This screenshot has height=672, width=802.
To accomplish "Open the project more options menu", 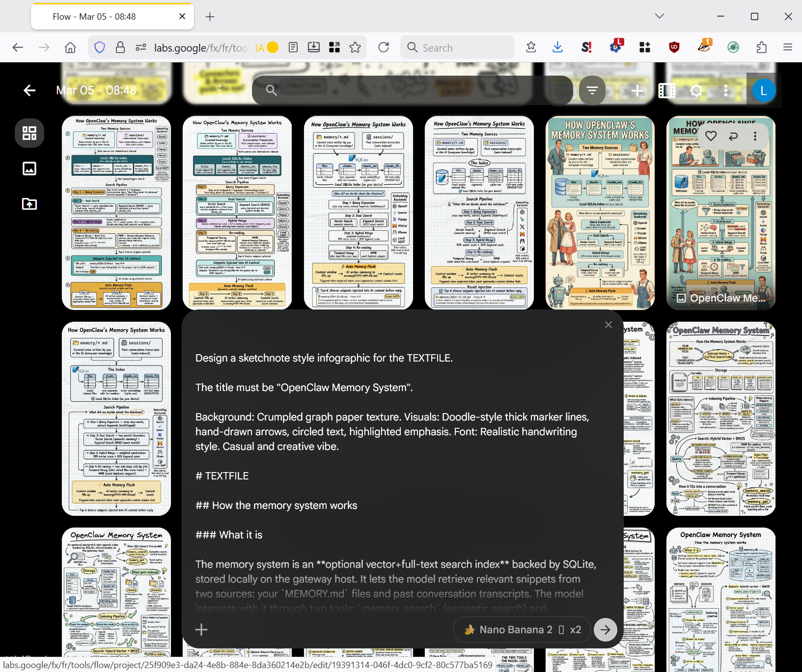I will point(725,90).
